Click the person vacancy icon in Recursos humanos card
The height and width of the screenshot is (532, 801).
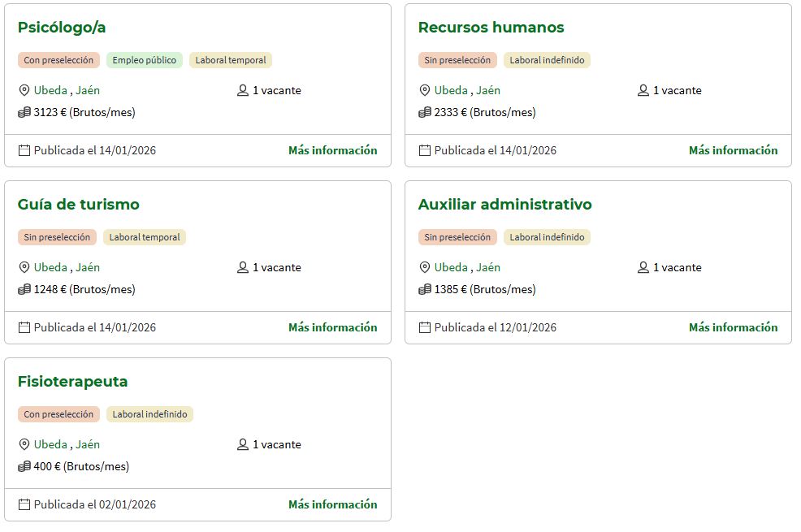643,90
